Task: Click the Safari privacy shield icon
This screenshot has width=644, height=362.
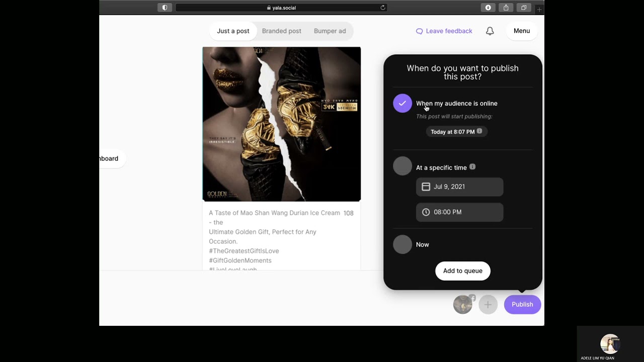Action: [x=165, y=8]
